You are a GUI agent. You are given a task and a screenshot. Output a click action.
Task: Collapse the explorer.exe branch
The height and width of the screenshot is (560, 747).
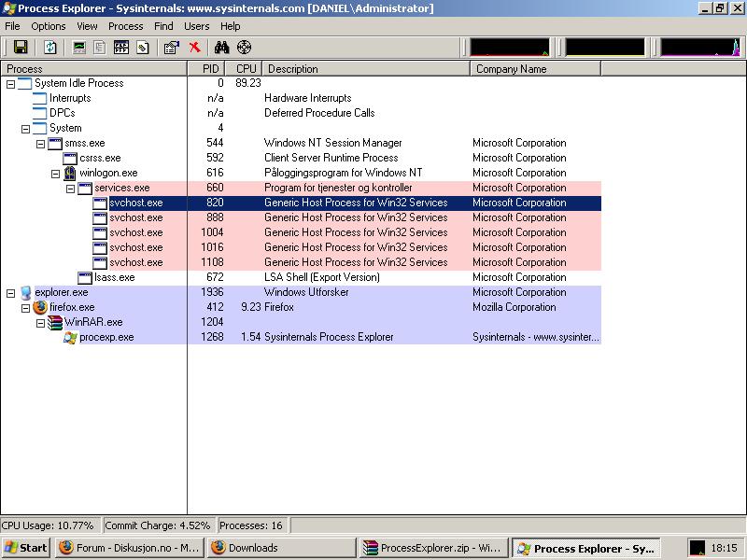pyautogui.click(x=10, y=294)
